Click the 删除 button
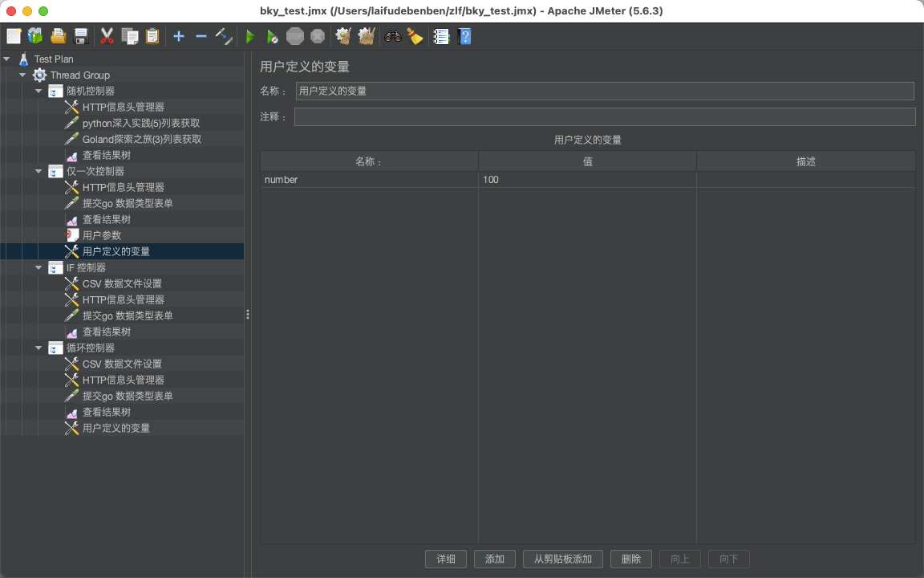Viewport: 924px width, 578px height. point(631,559)
